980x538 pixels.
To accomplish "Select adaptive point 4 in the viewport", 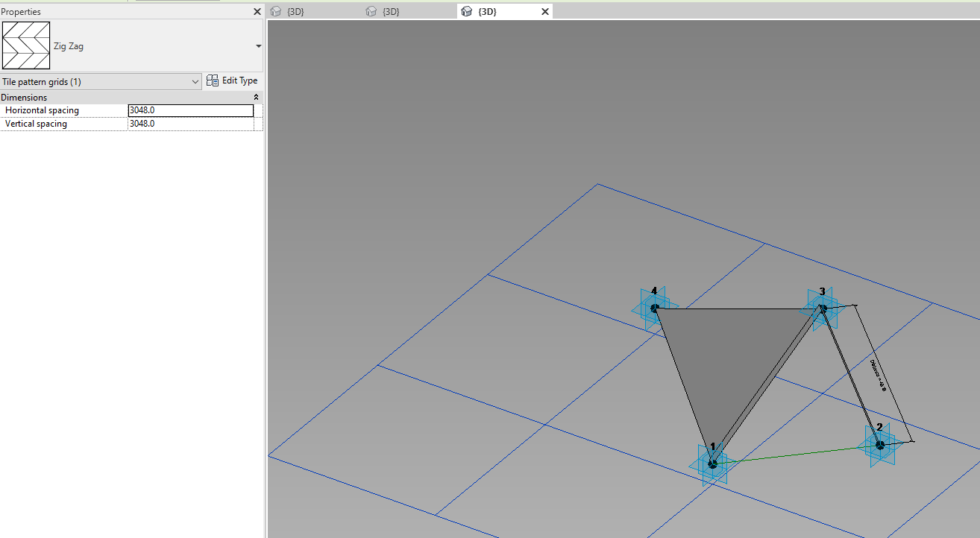I will click(654, 306).
